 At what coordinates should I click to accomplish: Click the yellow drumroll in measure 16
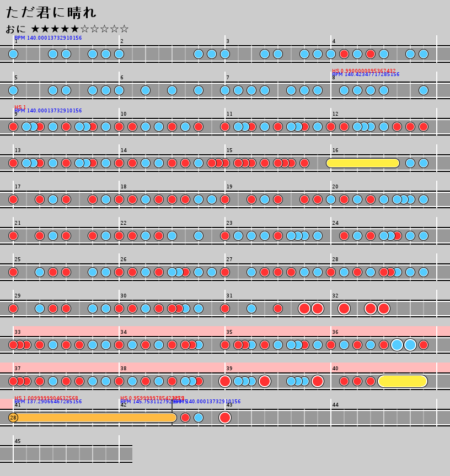pyautogui.click(x=362, y=163)
